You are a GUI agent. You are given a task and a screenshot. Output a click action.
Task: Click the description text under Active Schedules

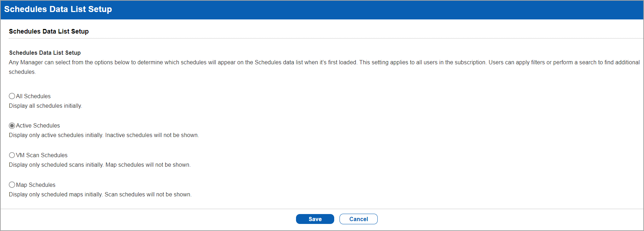(104, 135)
